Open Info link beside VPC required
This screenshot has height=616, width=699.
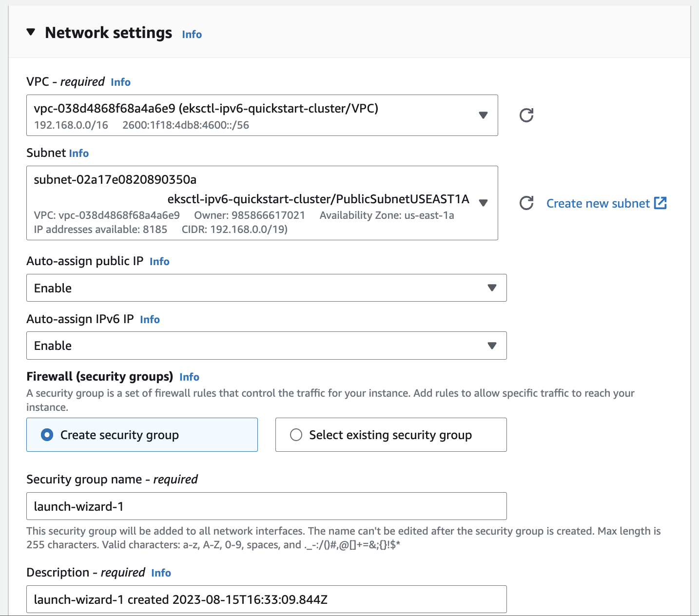point(120,82)
